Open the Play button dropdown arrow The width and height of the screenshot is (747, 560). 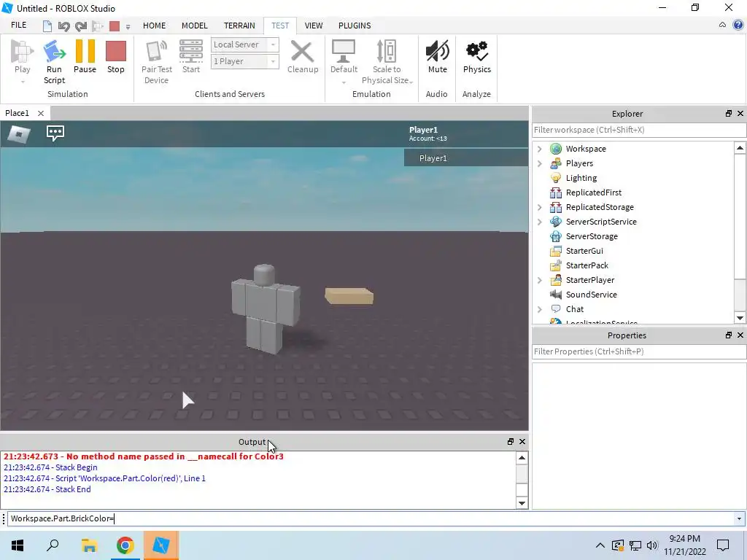pyautogui.click(x=23, y=82)
